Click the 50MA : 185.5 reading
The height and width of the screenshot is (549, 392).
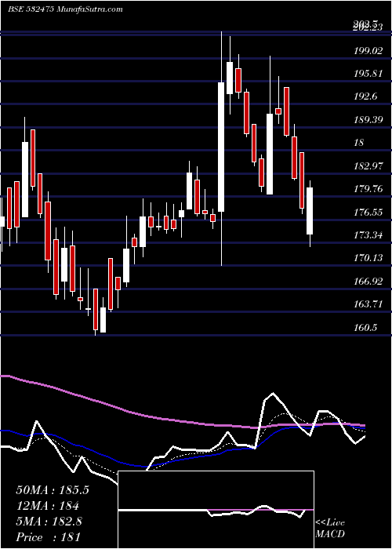point(53,490)
